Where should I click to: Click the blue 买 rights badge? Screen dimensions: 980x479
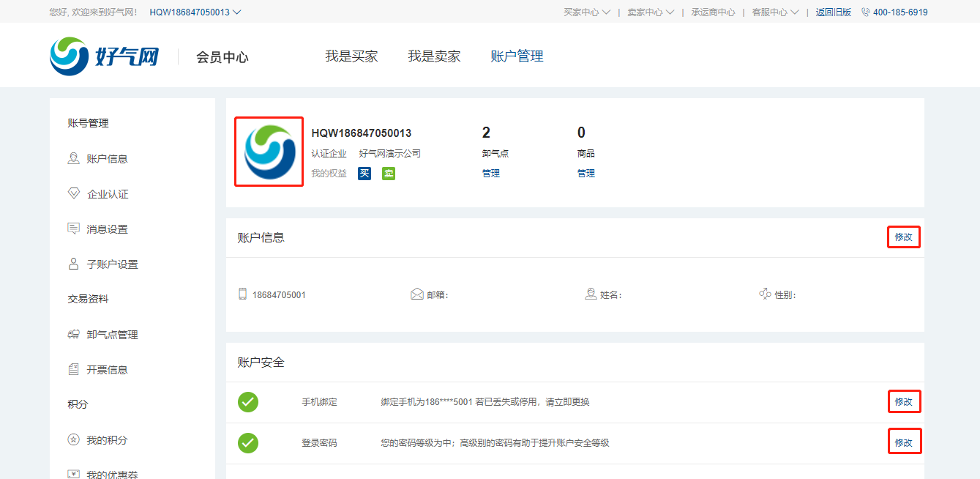(x=364, y=174)
